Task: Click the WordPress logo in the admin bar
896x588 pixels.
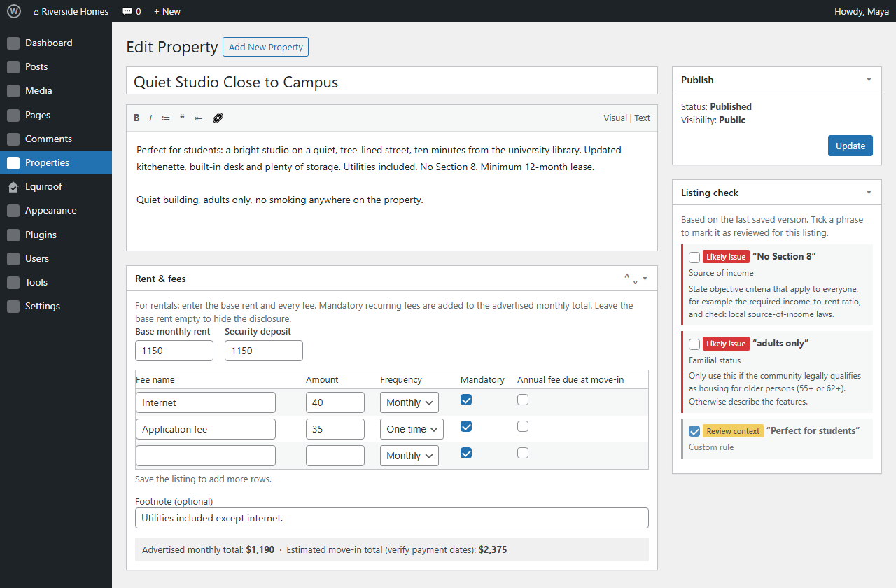Action: (14, 11)
